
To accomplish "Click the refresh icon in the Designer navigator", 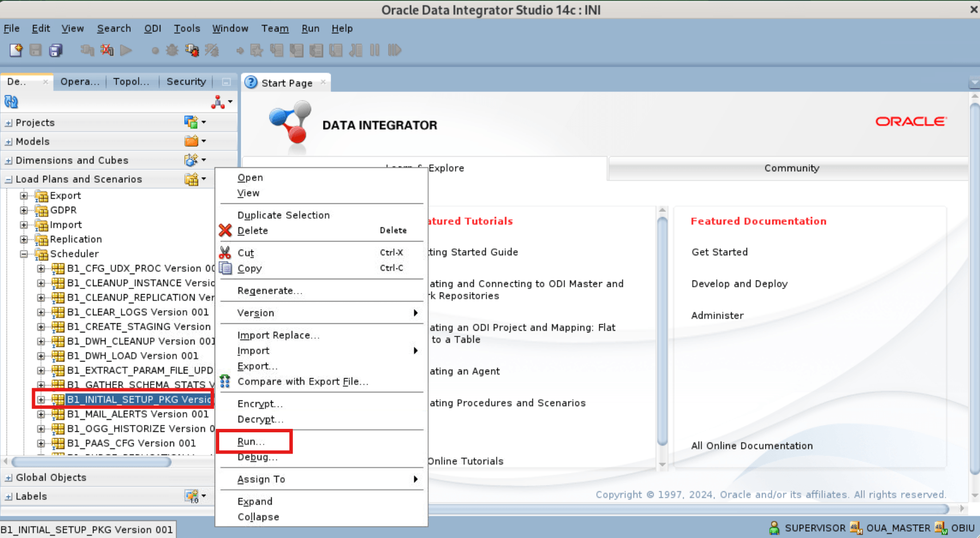I will [x=10, y=101].
